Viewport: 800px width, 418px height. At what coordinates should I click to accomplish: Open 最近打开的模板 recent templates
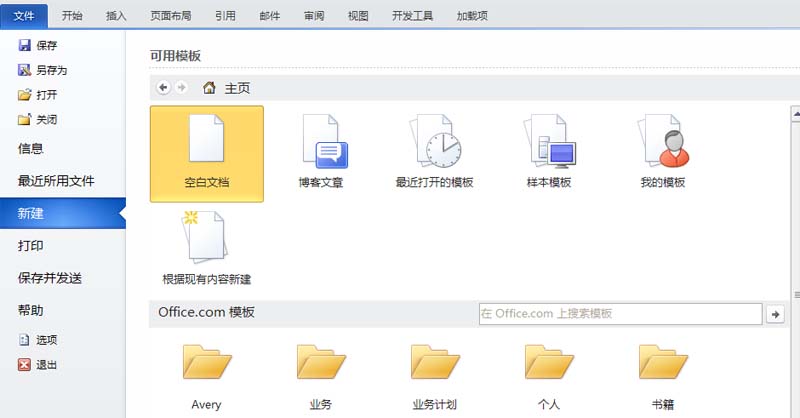(x=435, y=151)
